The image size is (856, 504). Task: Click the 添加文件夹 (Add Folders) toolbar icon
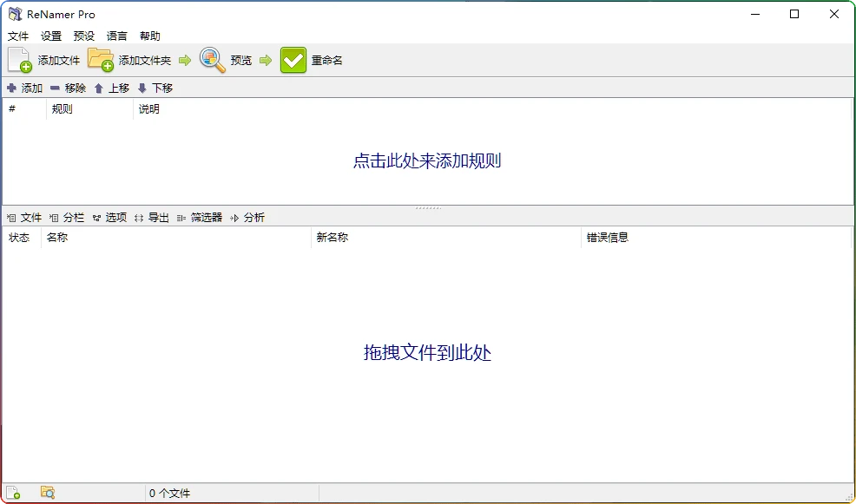tap(102, 59)
